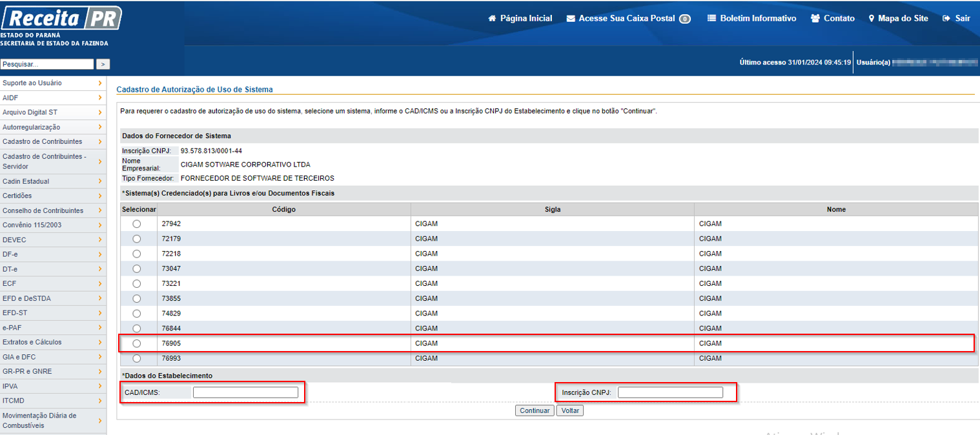Open Arquivo Digital ST menu
The width and height of the screenshot is (980, 435).
point(53,112)
